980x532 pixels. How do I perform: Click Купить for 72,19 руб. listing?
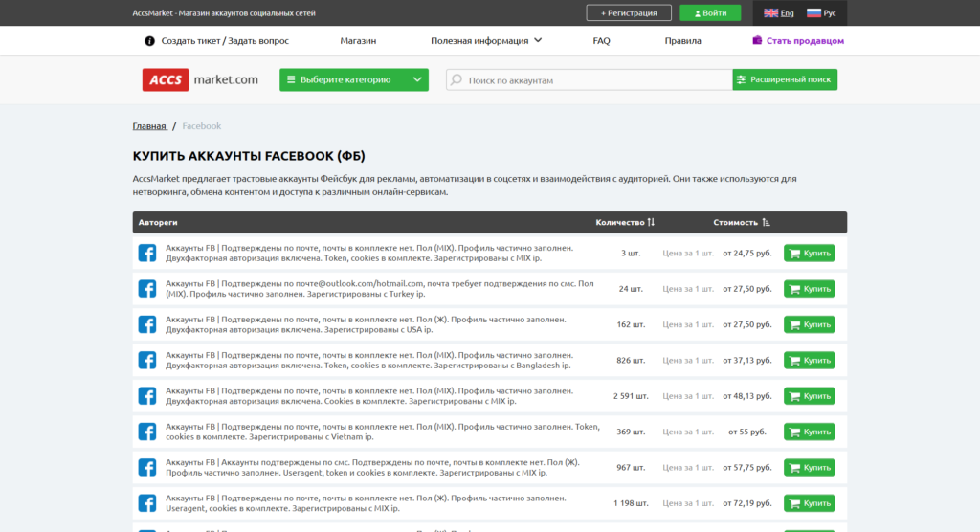[810, 503]
